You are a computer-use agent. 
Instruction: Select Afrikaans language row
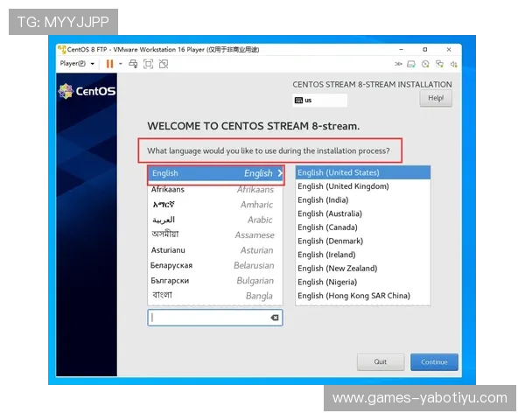click(215, 190)
